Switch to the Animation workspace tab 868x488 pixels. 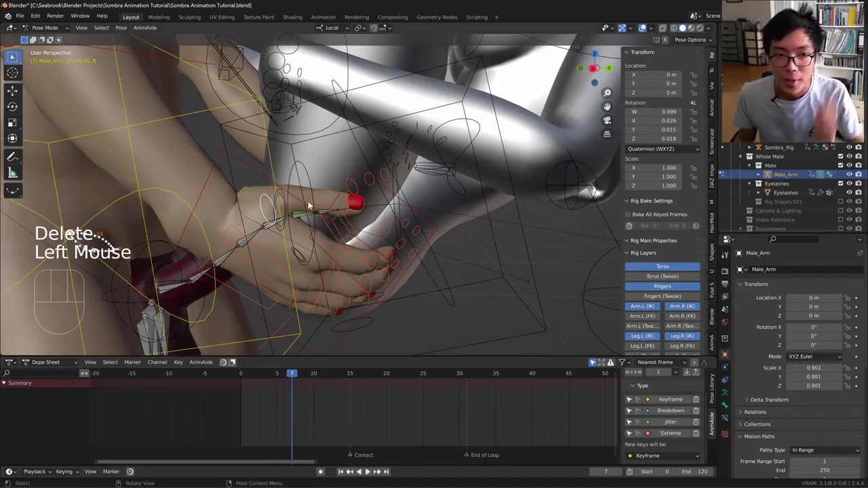[x=323, y=17]
